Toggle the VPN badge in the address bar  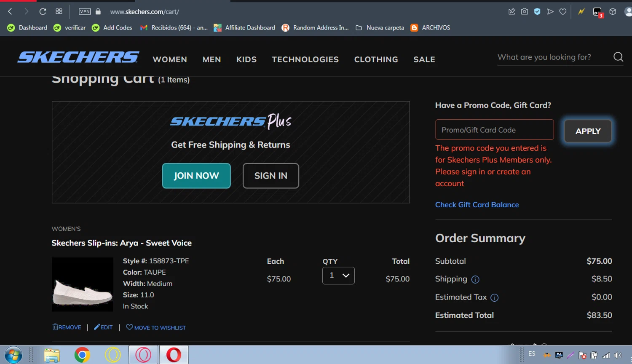85,11
